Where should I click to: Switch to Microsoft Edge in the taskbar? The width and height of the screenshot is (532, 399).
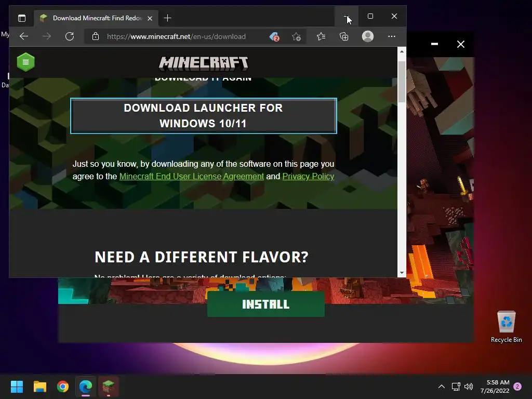click(86, 387)
